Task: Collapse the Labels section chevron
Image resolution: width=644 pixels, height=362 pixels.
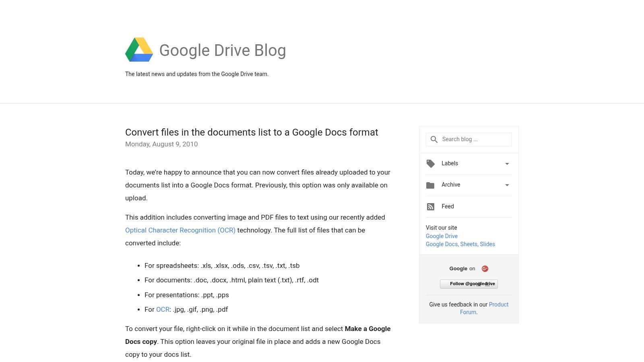Action: click(507, 164)
